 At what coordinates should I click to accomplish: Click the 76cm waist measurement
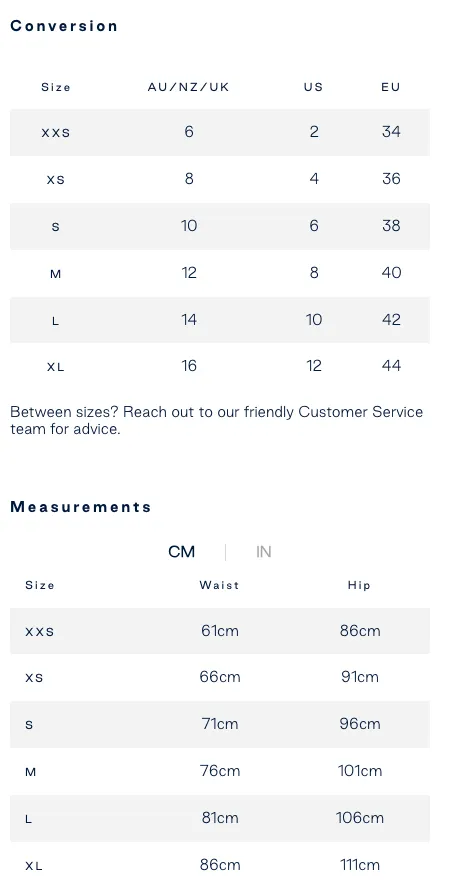click(x=220, y=771)
